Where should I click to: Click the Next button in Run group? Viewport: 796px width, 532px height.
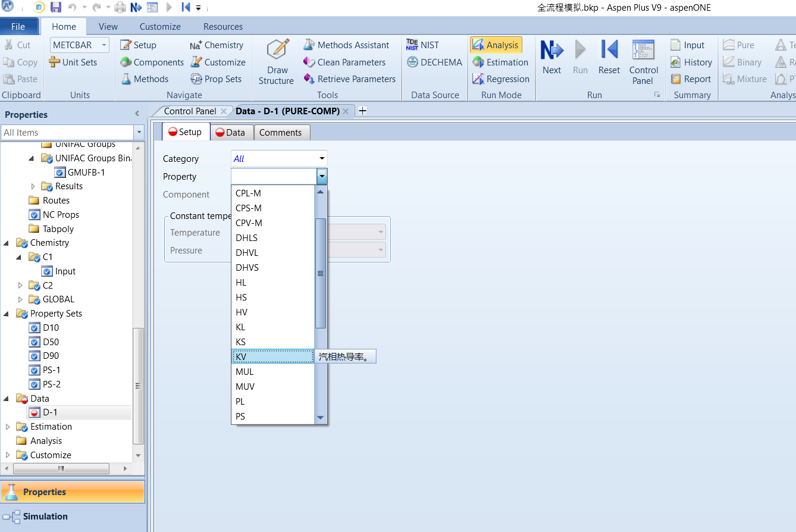click(551, 57)
